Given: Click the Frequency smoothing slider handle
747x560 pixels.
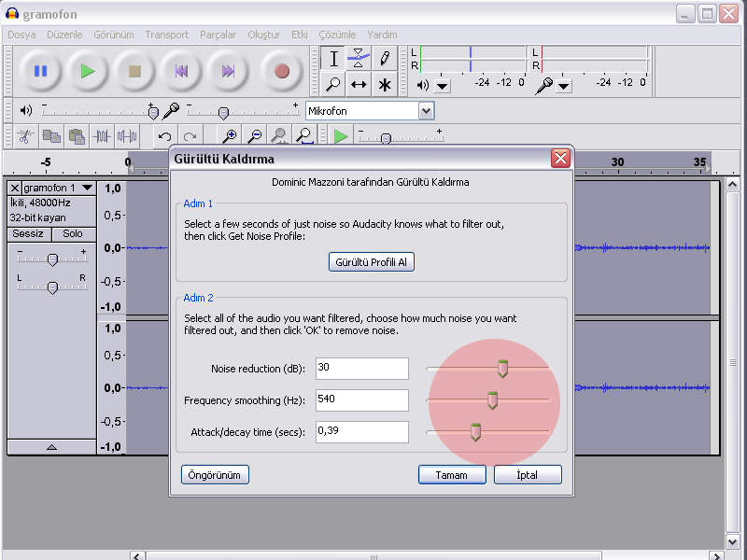Looking at the screenshot, I should pyautogui.click(x=492, y=400).
